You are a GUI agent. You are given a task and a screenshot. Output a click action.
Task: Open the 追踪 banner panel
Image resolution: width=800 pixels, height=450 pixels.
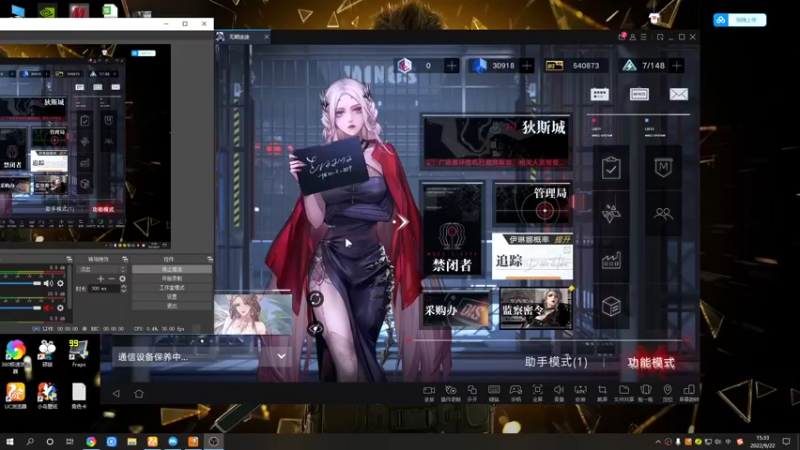click(532, 256)
